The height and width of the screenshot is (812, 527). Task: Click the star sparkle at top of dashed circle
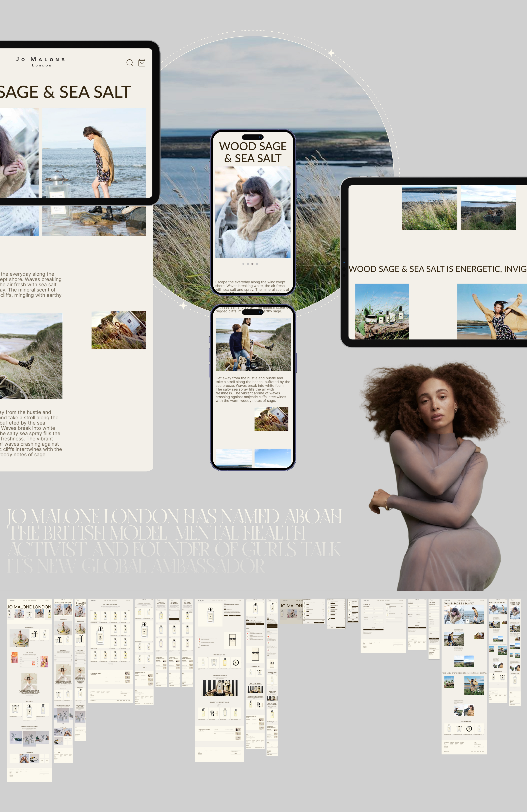coord(331,53)
